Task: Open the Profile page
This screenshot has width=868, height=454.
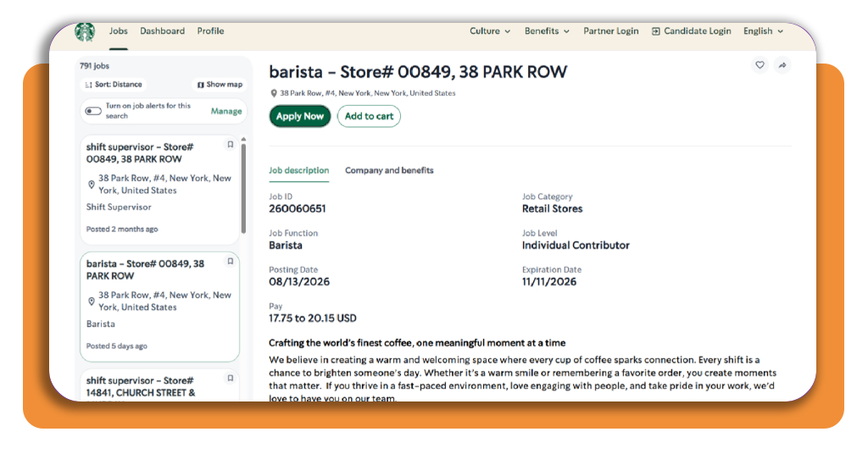Action: pos(210,31)
